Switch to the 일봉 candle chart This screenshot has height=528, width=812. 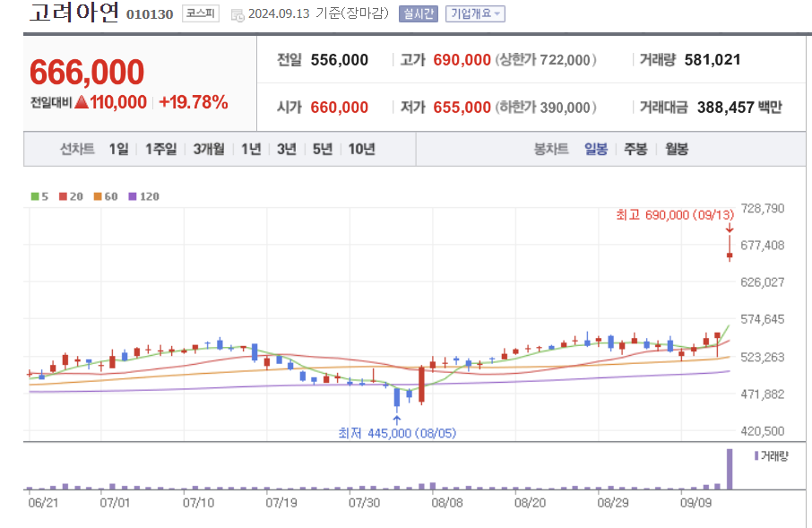(596, 149)
